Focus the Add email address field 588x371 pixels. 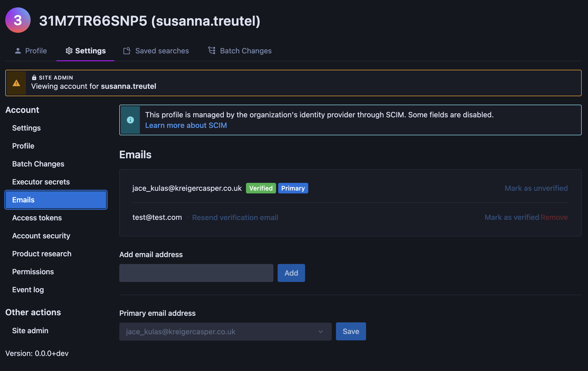pyautogui.click(x=196, y=273)
